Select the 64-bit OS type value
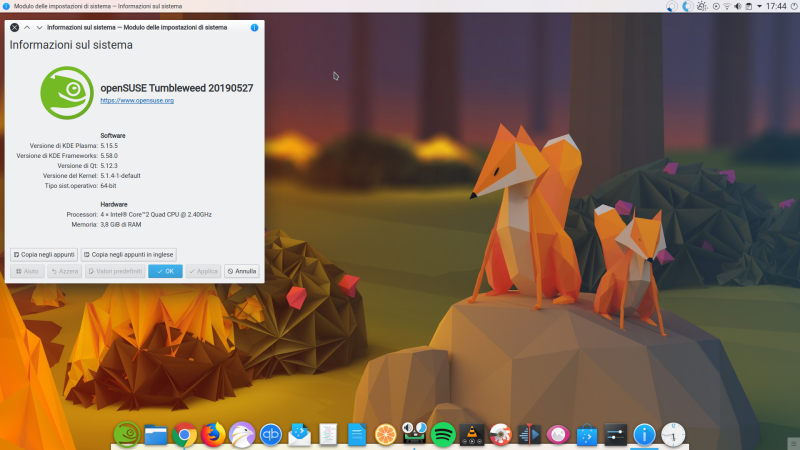This screenshot has width=800, height=450. point(108,186)
